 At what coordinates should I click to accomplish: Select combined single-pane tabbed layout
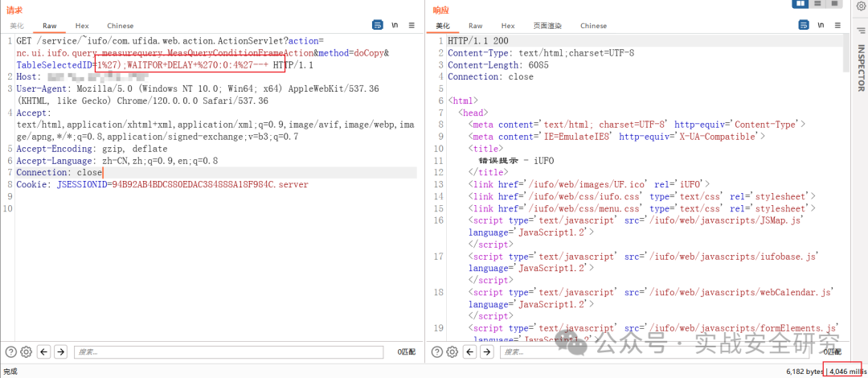833,4
